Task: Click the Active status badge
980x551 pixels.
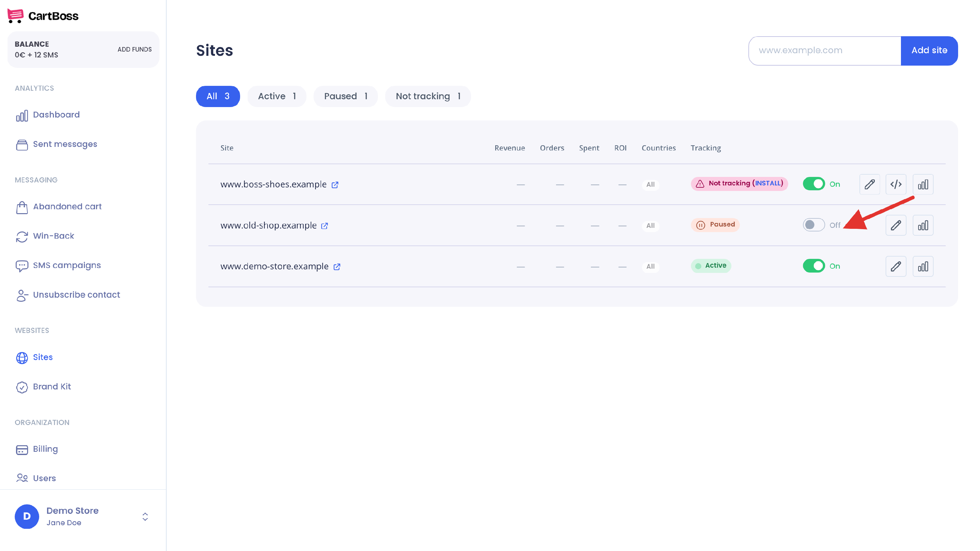Action: (710, 266)
